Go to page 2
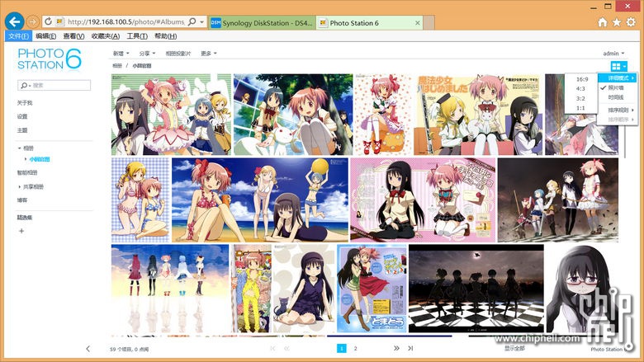The image size is (644, 362). [x=355, y=349]
